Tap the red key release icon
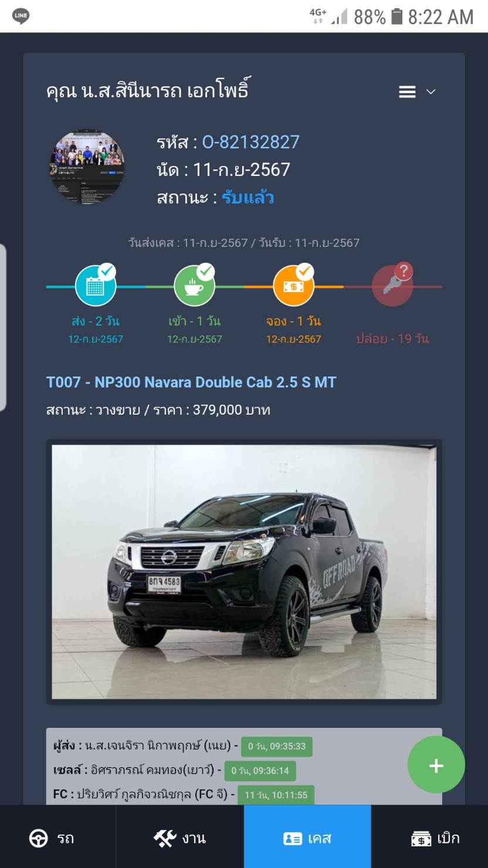Image resolution: width=488 pixels, height=868 pixels. [x=392, y=286]
